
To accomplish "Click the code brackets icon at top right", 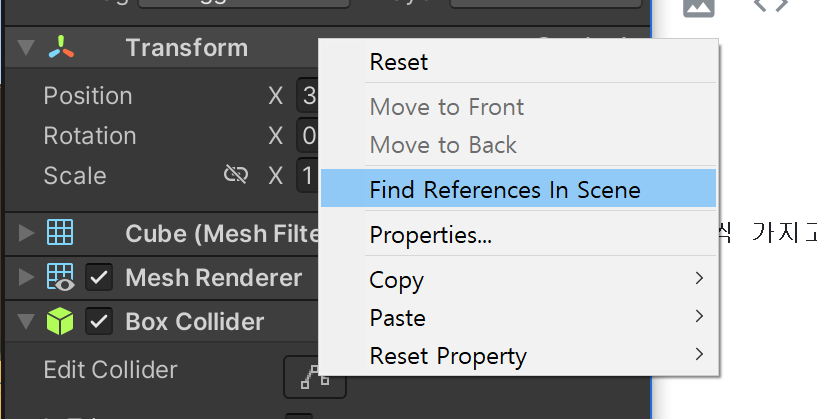I will (771, 5).
